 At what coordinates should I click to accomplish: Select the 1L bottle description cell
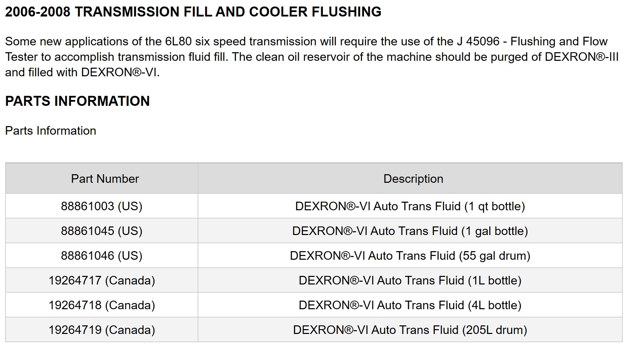(x=410, y=280)
